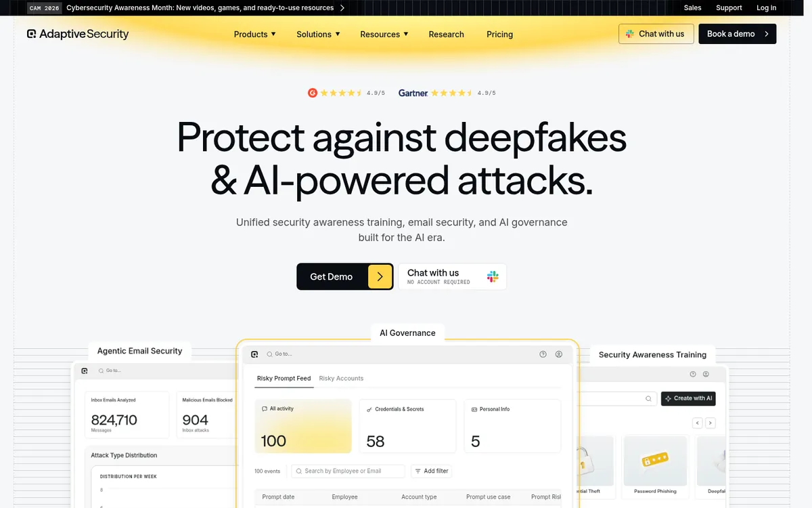812x508 pixels.
Task: Open the Pricing page
Action: point(500,34)
